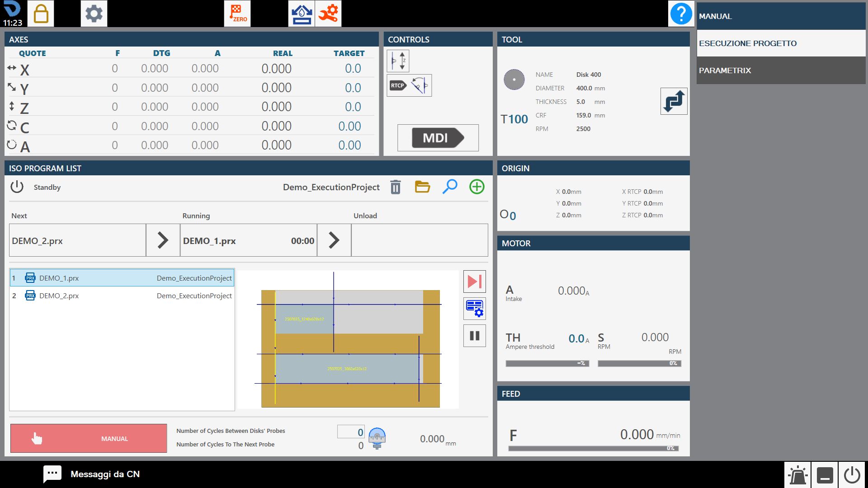Click the power icon bottom right

852,475
